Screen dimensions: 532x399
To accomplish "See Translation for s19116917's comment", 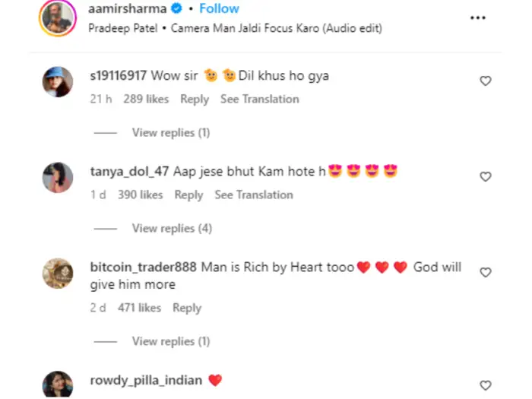I will click(259, 99).
